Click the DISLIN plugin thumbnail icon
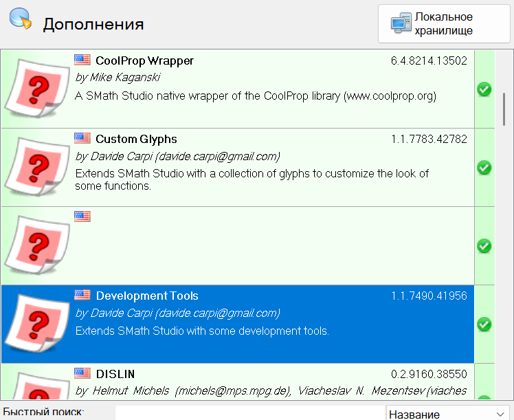514x420 pixels. [35, 388]
